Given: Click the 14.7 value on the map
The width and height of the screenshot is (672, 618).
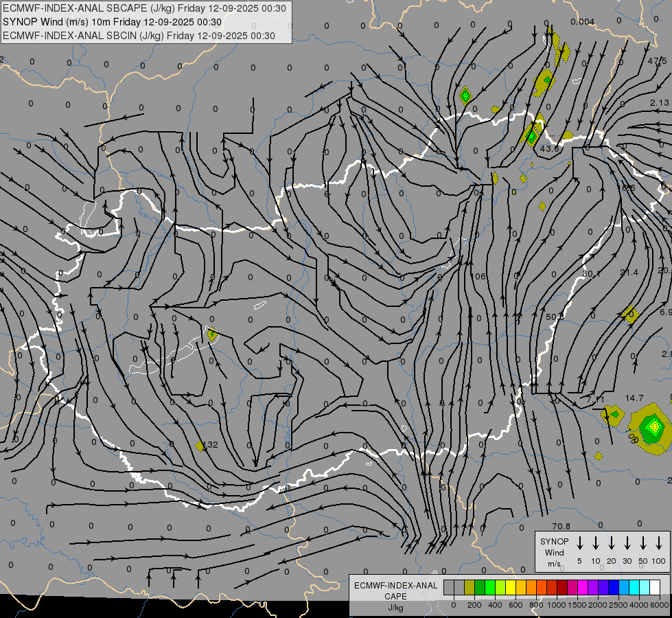Looking at the screenshot, I should click(634, 398).
